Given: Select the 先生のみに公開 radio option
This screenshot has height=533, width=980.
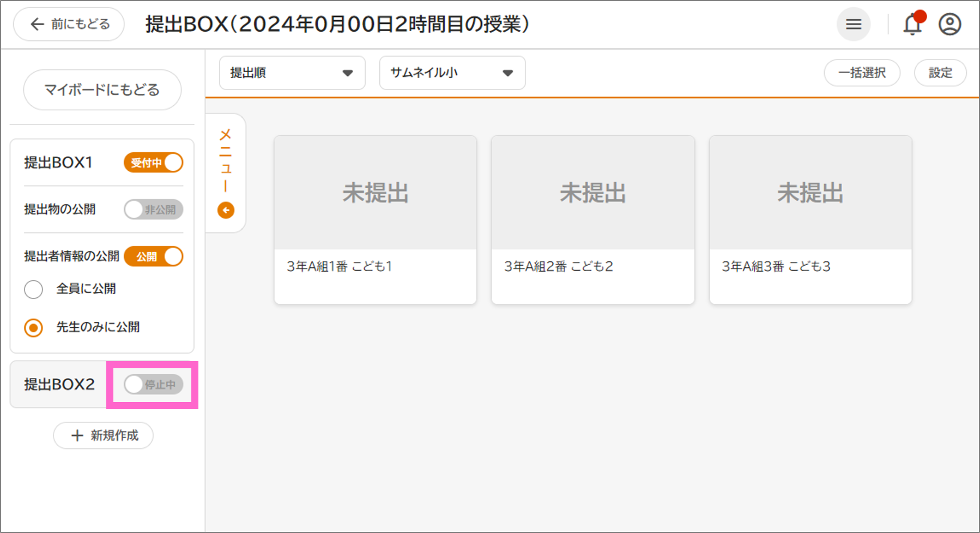Looking at the screenshot, I should click(x=34, y=327).
